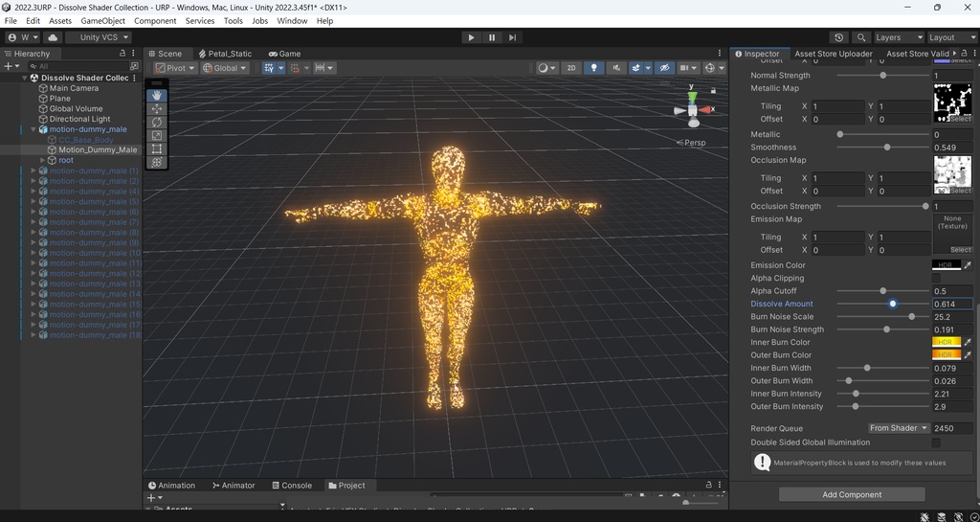Screen dimensions: 980x522
Task: Step forward one frame
Action: point(513,37)
